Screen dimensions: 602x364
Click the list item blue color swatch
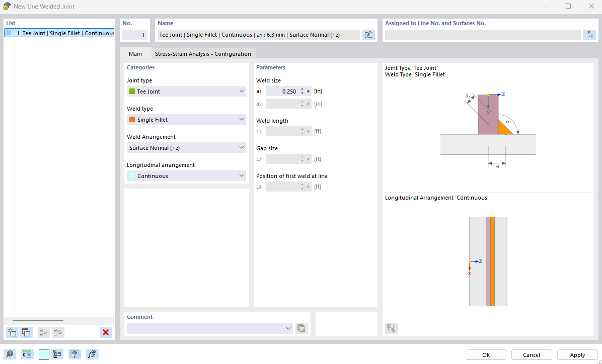click(x=8, y=33)
